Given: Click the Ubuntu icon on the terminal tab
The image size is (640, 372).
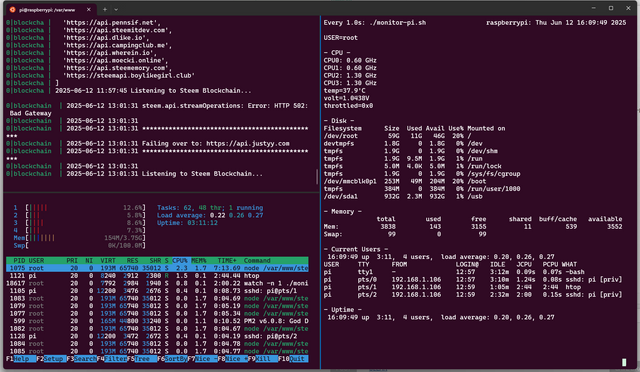Looking at the screenshot, I should coord(12,9).
